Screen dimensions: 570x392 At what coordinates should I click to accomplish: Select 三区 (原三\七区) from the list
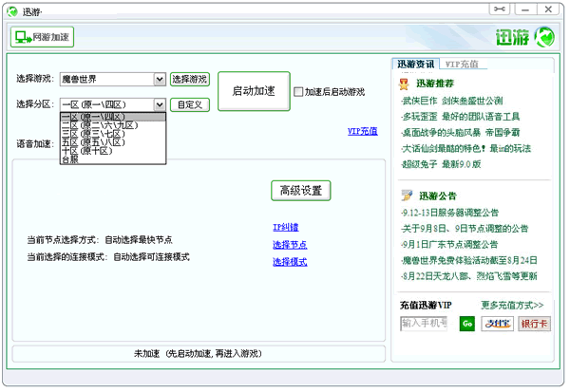(93, 134)
